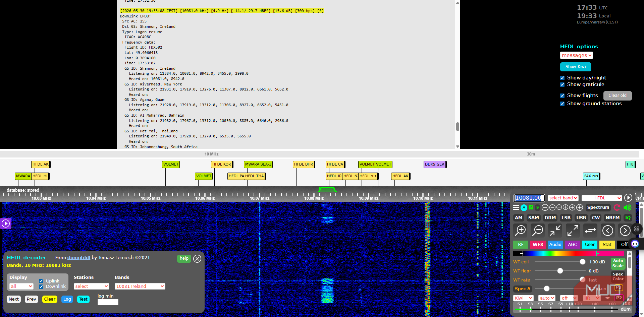Click the four-circle grid floating icon
The width and height of the screenshot is (644, 317).
[x=637, y=229]
